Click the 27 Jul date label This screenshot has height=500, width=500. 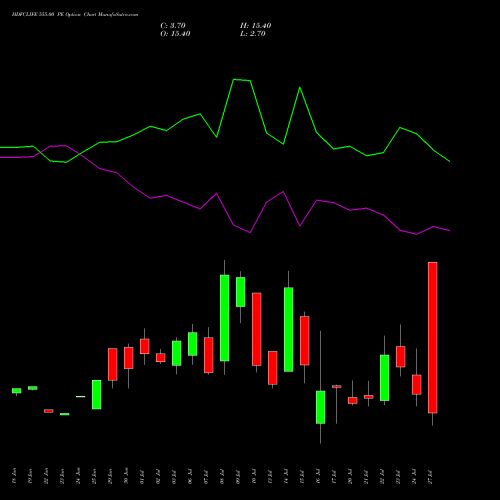pos(430,476)
